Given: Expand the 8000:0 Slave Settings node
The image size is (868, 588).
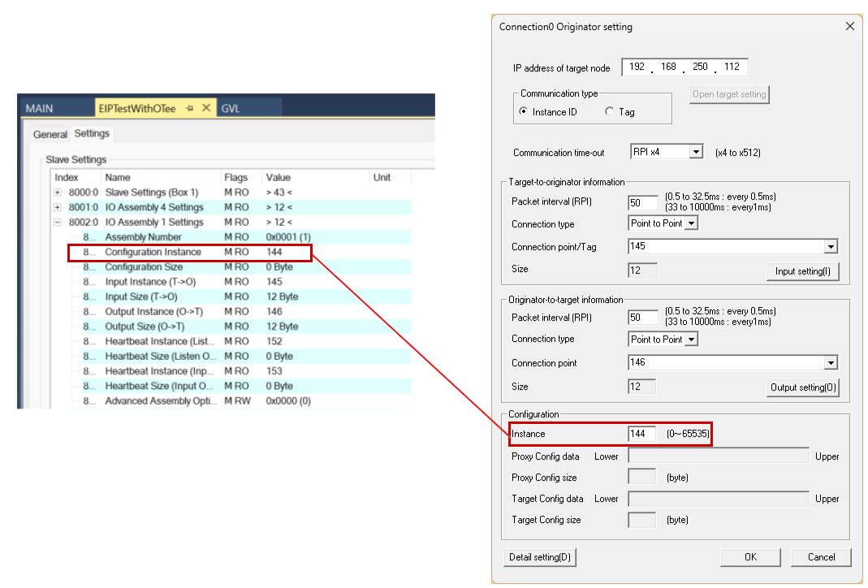Looking at the screenshot, I should pyautogui.click(x=58, y=192).
